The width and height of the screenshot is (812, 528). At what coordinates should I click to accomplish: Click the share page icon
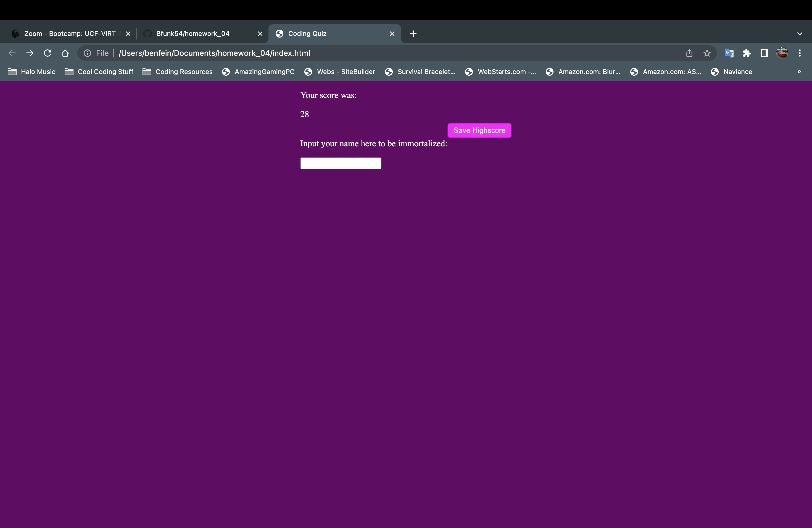[689, 53]
